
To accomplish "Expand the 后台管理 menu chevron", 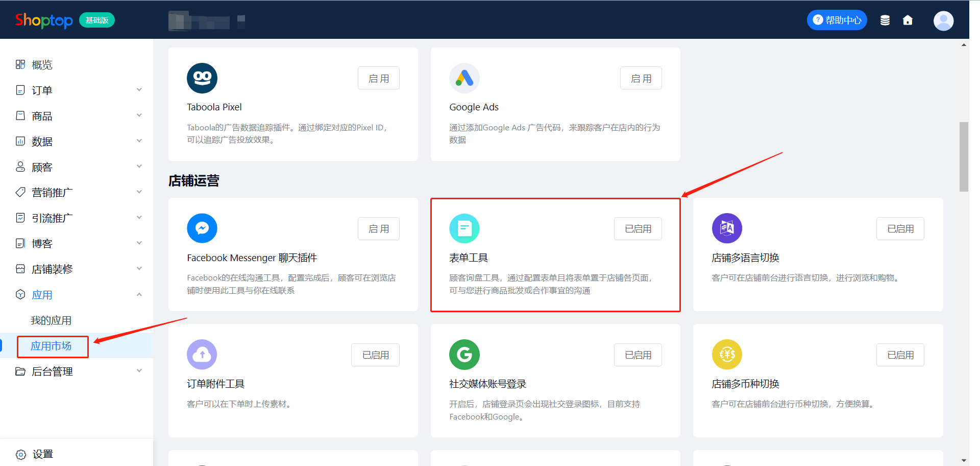I will (139, 371).
